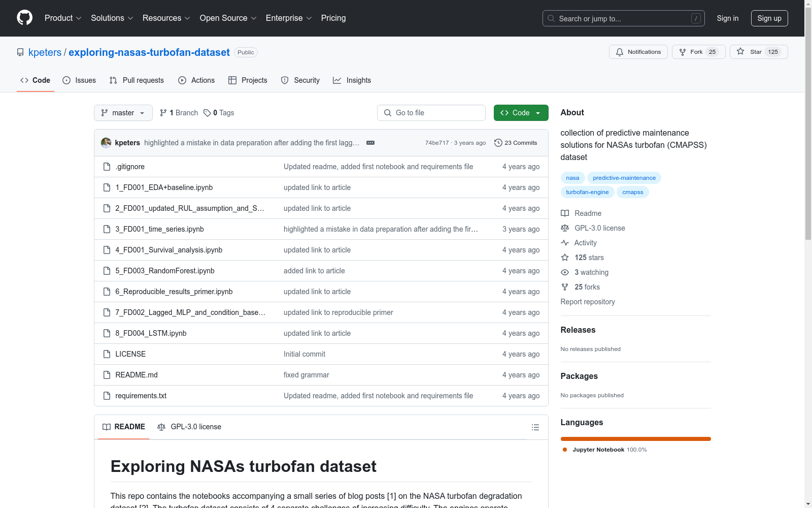This screenshot has height=508, width=812.
Task: Click cmapss topic tag
Action: [632, 192]
